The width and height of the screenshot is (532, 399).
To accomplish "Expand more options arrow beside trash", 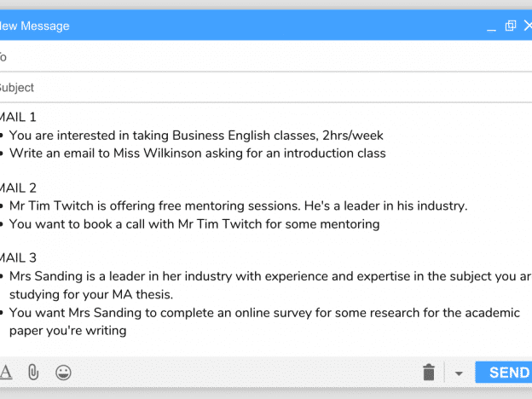I will [459, 373].
